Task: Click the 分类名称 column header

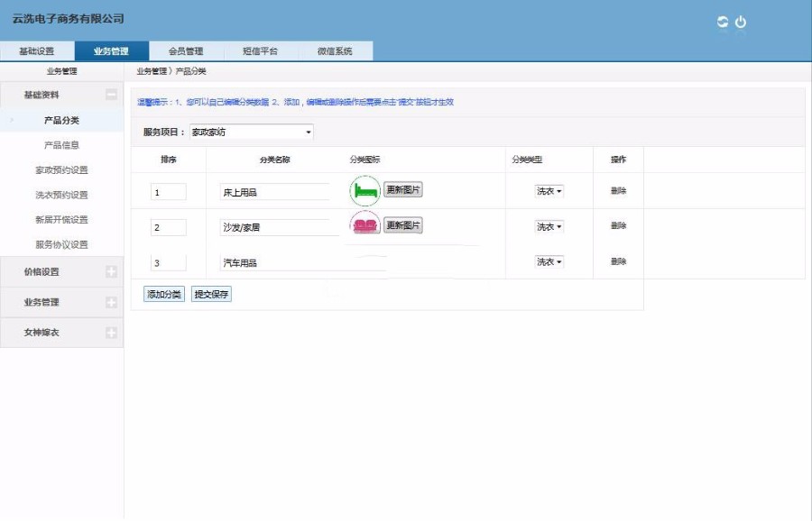Action: [274, 160]
